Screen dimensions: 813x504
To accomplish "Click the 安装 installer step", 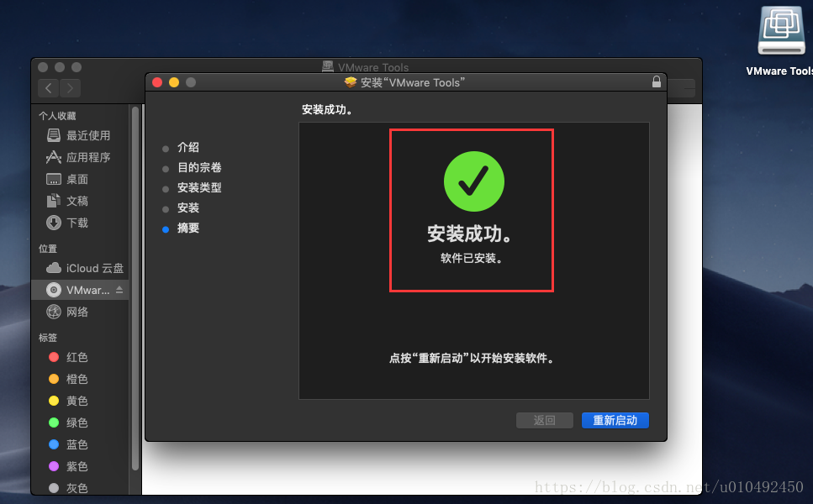I will 187,207.
